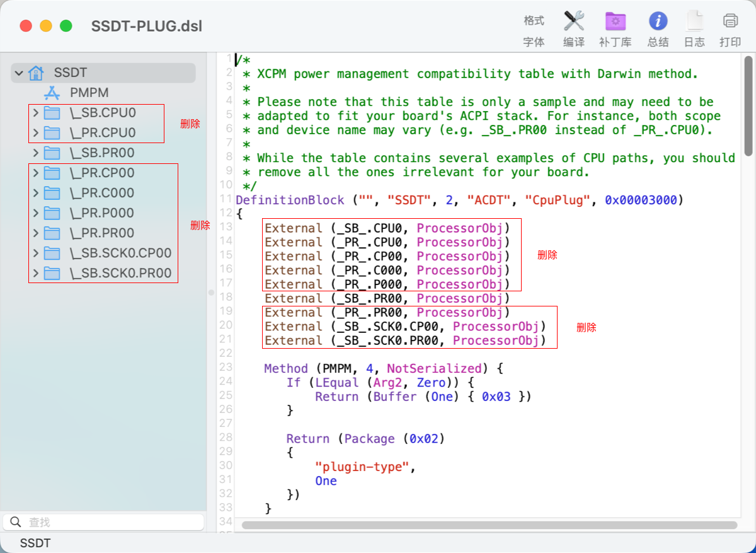The image size is (756, 553).
Task: Collapse the SSDT root tree node
Action: [x=19, y=73]
